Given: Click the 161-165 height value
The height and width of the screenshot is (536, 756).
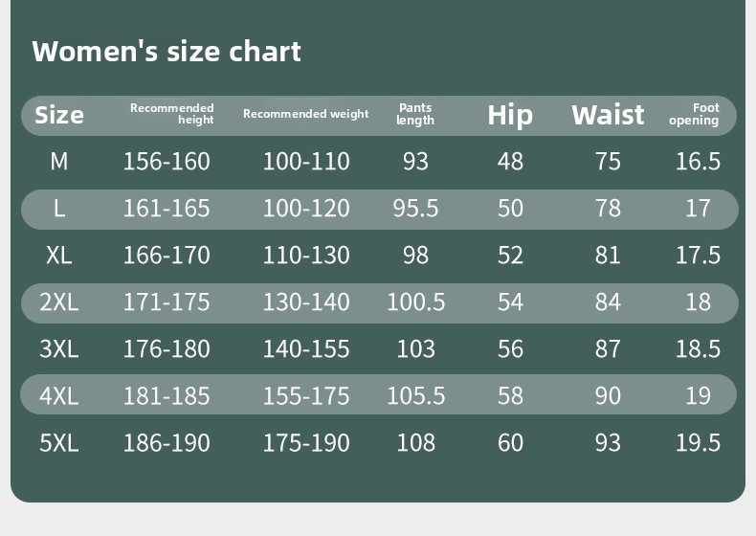Looking at the screenshot, I should tap(167, 209).
